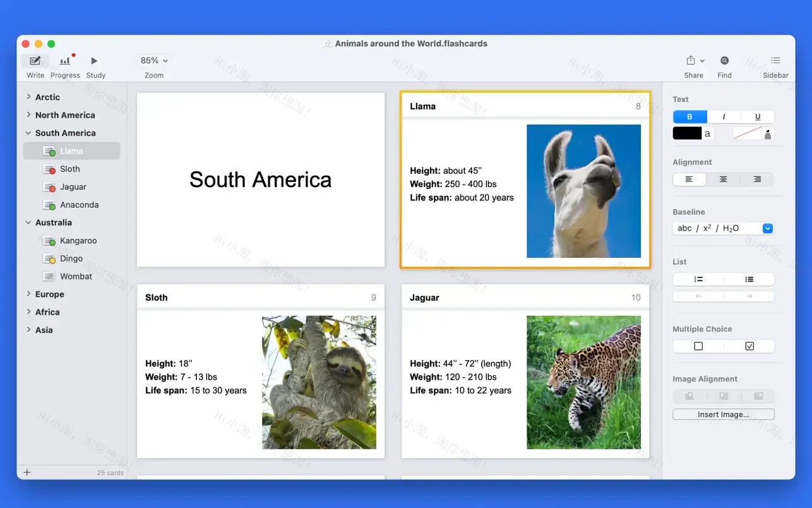Click the Insert Image button
Screen dimensions: 812x508
(723, 414)
